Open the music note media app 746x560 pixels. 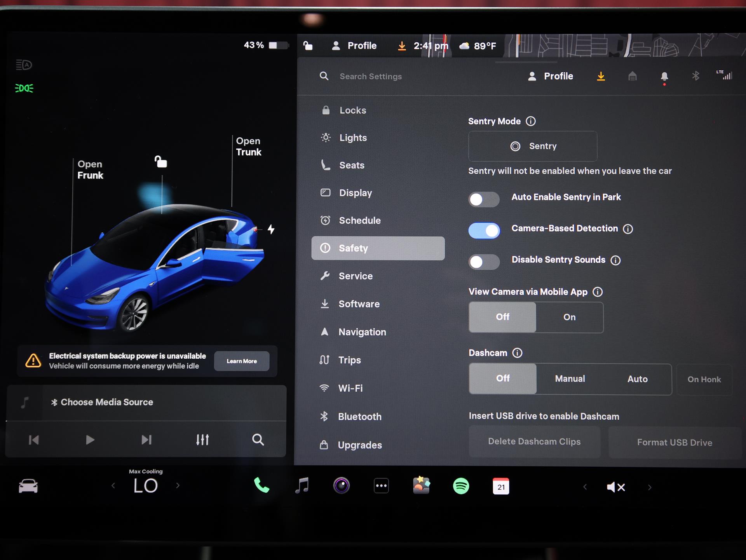click(302, 485)
